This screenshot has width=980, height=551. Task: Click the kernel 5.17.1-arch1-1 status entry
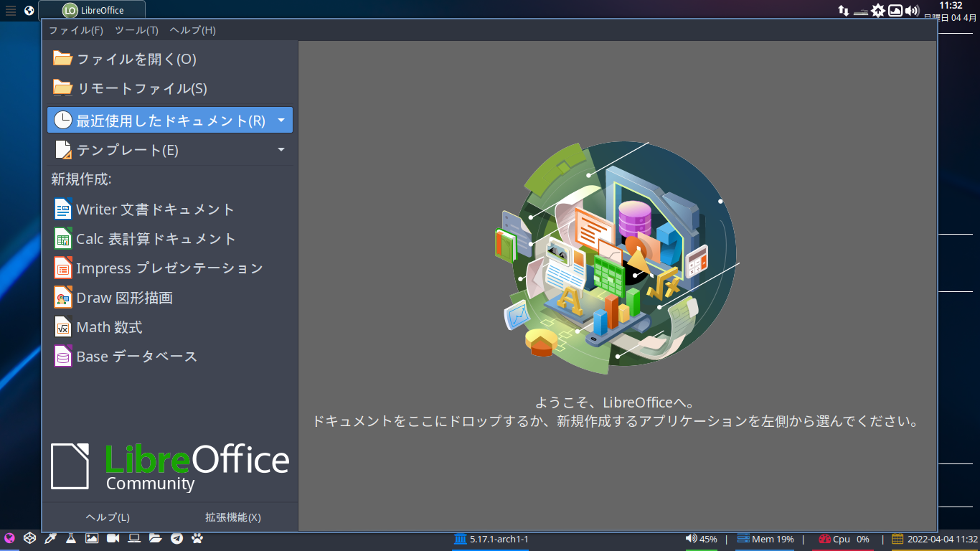click(491, 539)
